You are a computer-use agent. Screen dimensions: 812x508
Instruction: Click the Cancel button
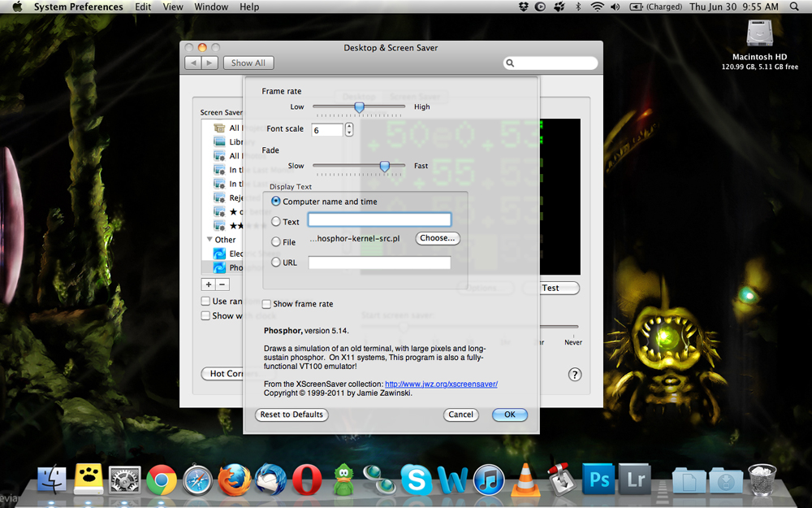click(461, 415)
